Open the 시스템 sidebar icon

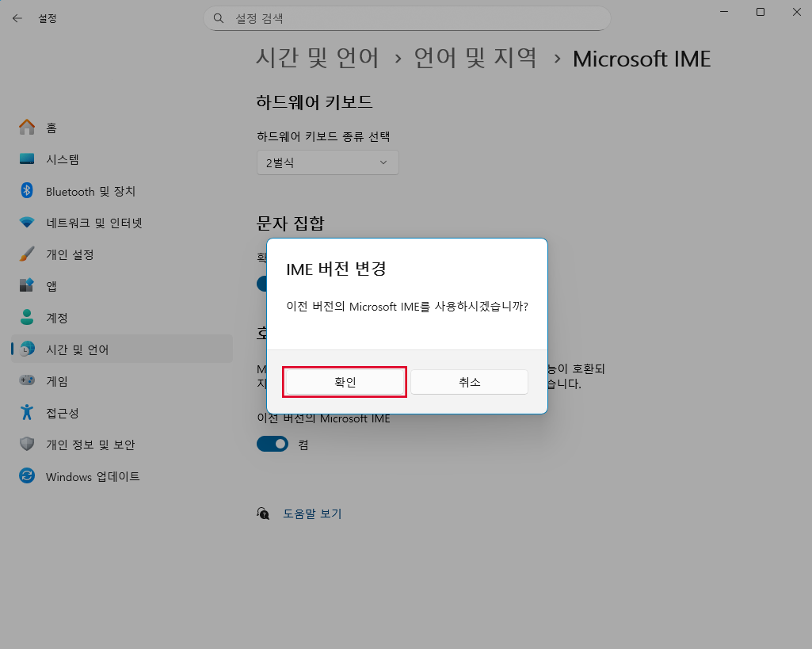[27, 159]
